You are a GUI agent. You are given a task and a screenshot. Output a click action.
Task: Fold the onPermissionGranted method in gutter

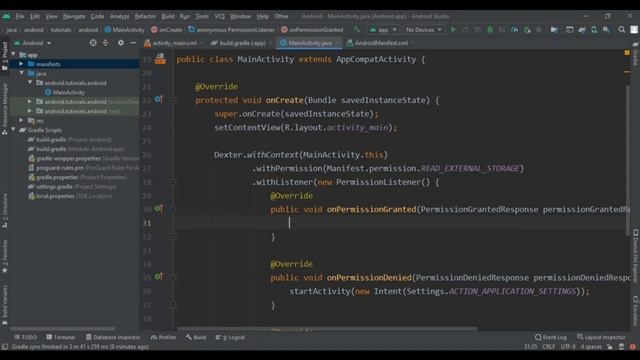(x=173, y=209)
